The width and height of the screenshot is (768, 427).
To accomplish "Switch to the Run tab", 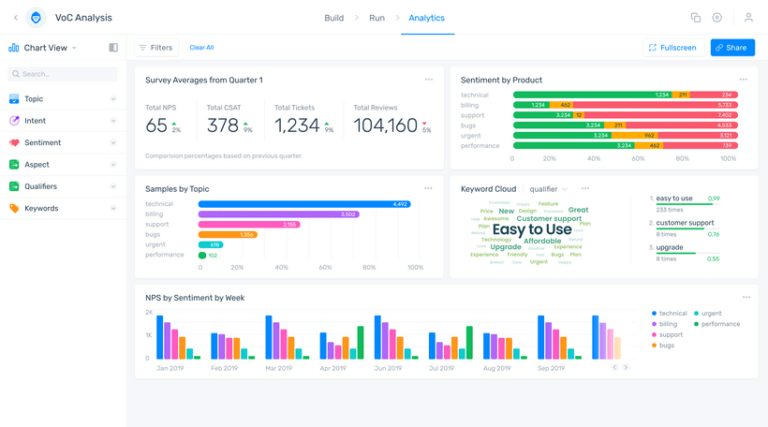I will click(x=377, y=18).
